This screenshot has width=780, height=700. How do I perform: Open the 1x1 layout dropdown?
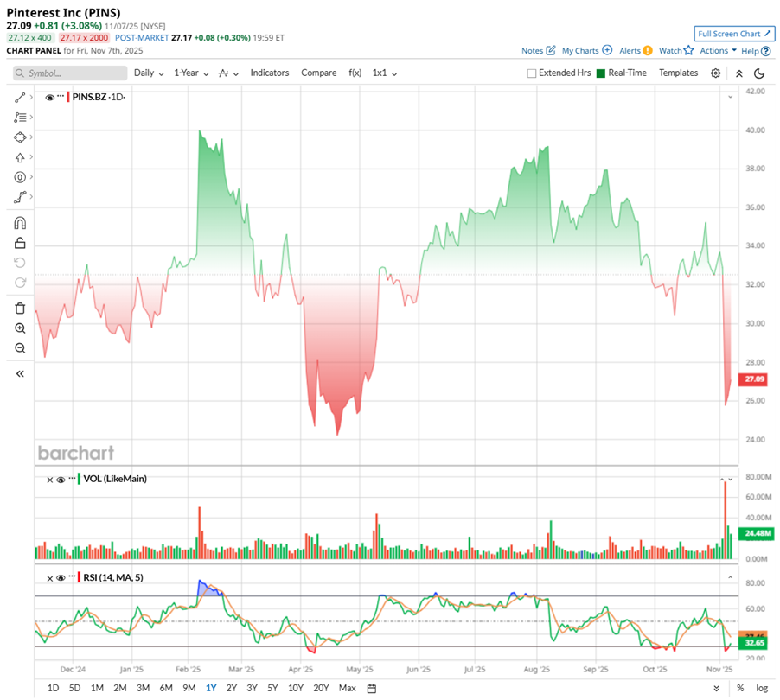click(x=385, y=73)
